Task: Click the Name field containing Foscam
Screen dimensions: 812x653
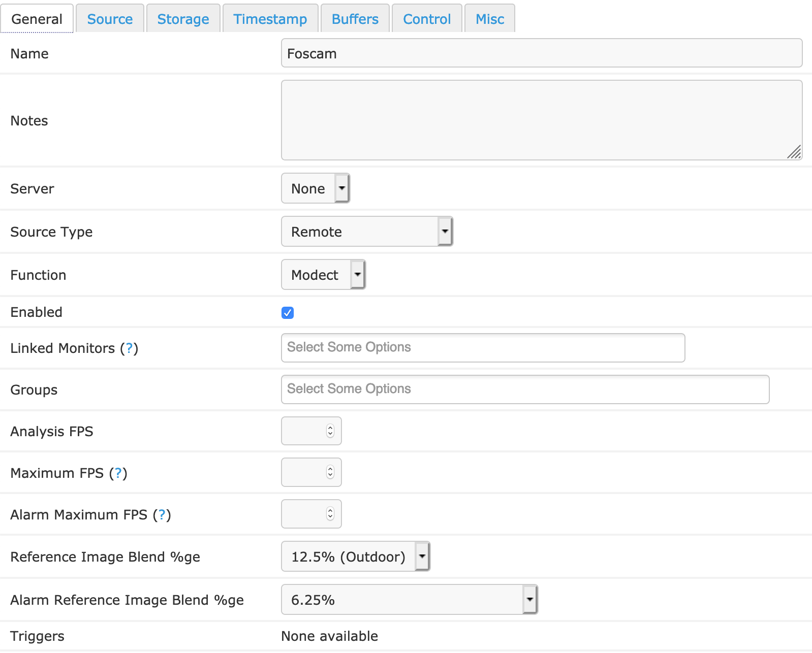Action: pyautogui.click(x=542, y=53)
